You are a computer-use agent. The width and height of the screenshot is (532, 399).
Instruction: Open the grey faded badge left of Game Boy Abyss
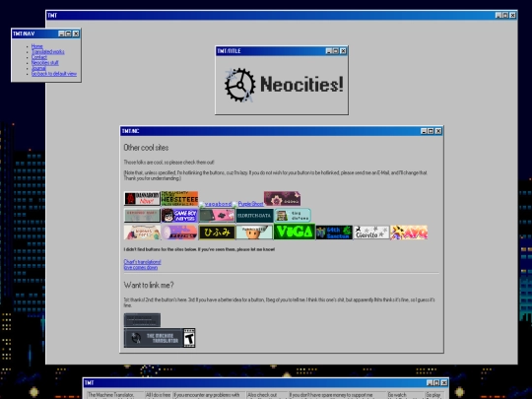[142, 216]
